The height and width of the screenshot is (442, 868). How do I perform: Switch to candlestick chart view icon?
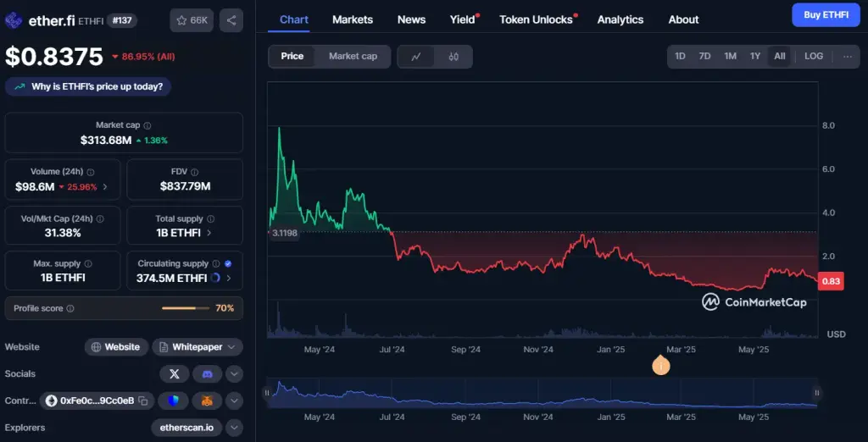(x=454, y=57)
